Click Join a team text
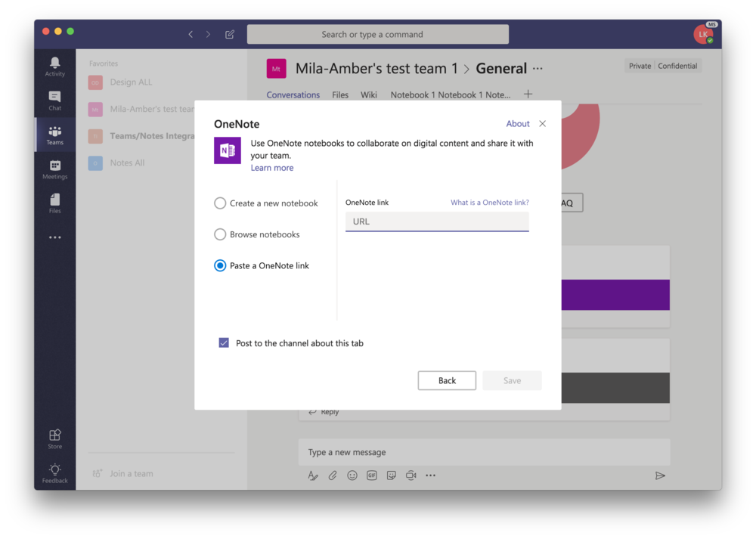Image resolution: width=756 pixels, height=539 pixels. [131, 473]
